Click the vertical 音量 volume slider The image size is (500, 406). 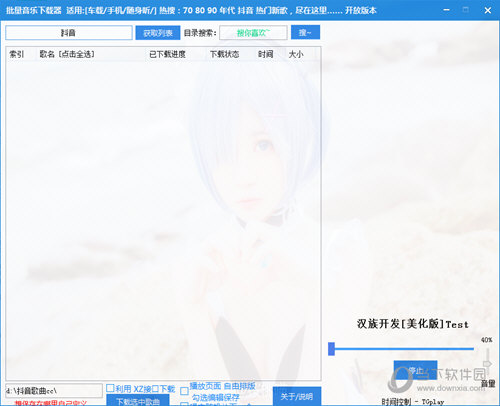coord(487,363)
